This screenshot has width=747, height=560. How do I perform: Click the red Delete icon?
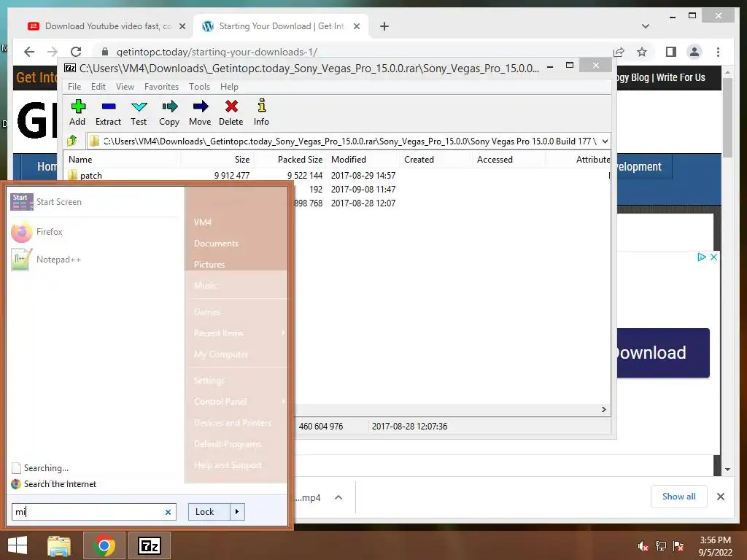click(231, 112)
